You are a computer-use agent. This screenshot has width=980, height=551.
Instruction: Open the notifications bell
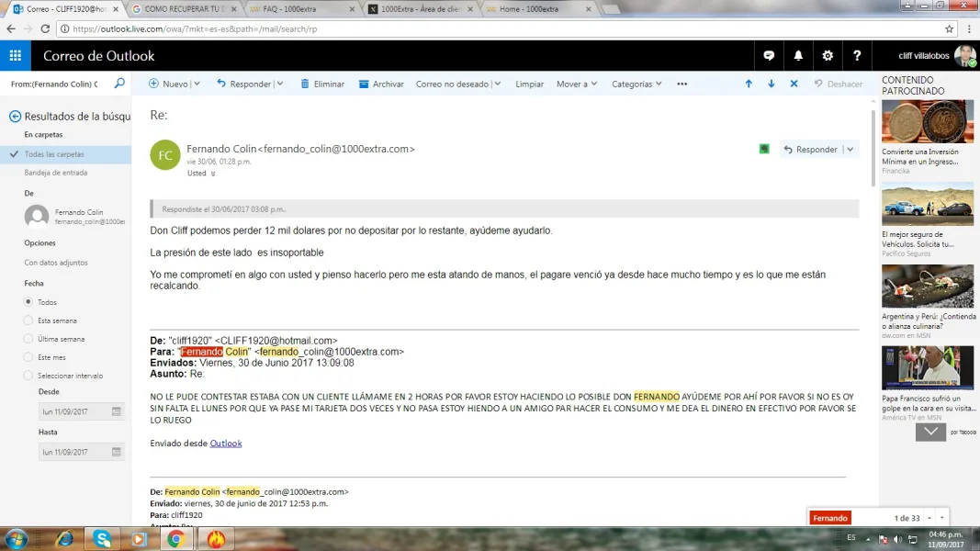pos(798,56)
